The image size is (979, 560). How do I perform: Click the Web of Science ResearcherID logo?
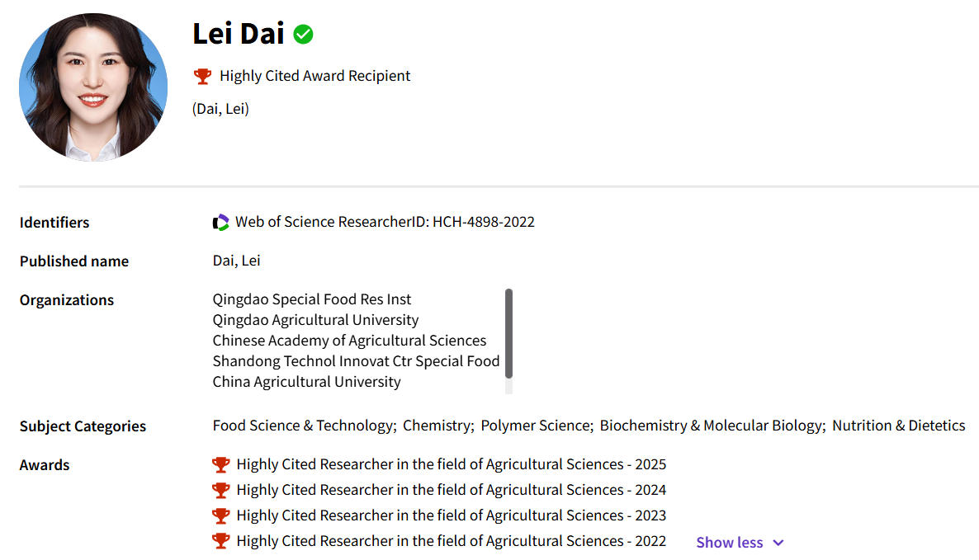(x=220, y=222)
